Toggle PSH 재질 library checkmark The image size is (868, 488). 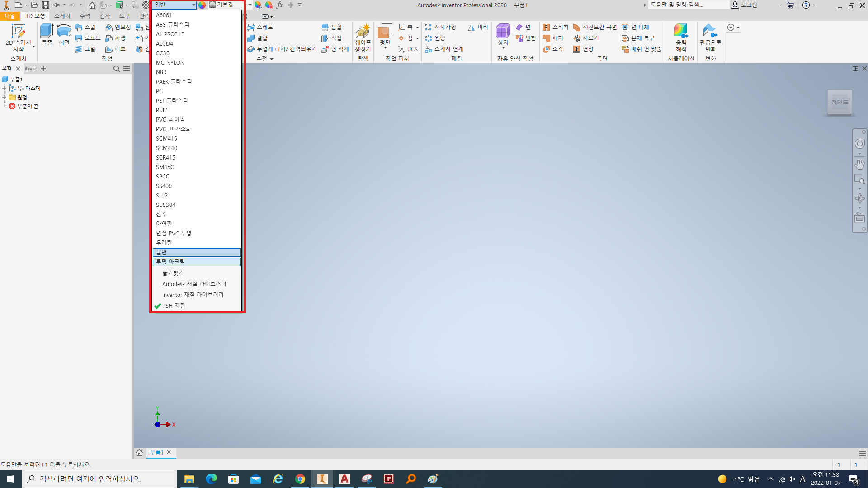174,306
